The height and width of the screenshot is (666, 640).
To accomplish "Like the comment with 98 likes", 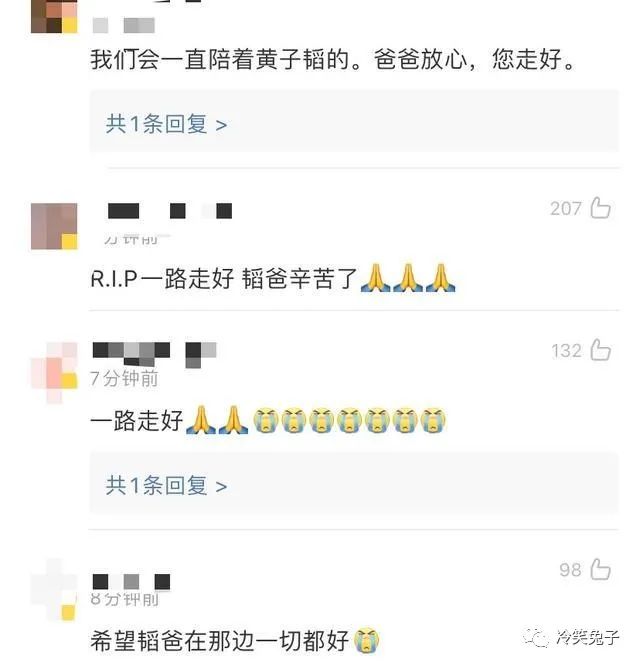I will point(601,569).
